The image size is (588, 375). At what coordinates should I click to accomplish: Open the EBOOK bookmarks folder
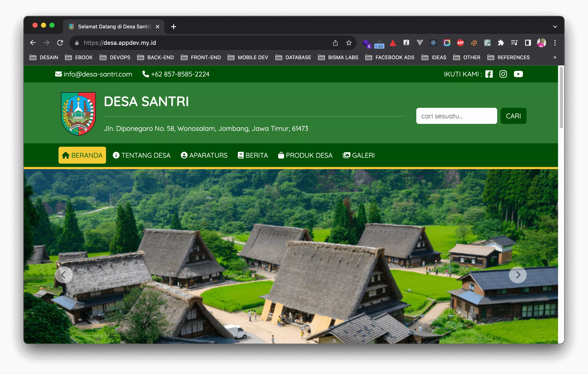tap(79, 57)
